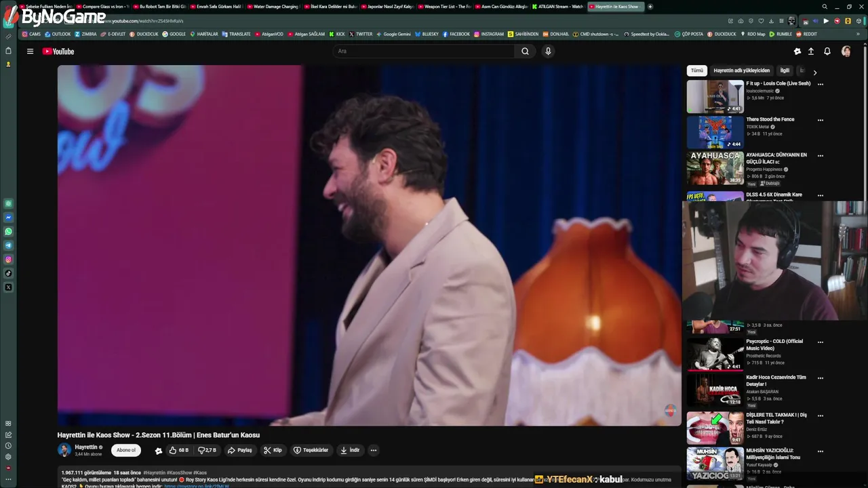Click the main video player
The height and width of the screenshot is (488, 868).
(369, 245)
